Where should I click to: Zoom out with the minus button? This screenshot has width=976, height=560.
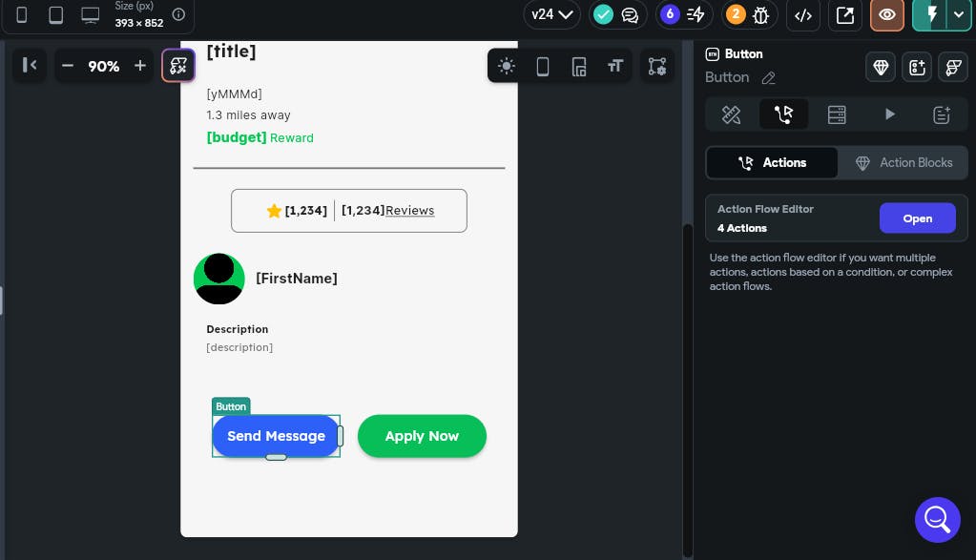[x=68, y=65]
